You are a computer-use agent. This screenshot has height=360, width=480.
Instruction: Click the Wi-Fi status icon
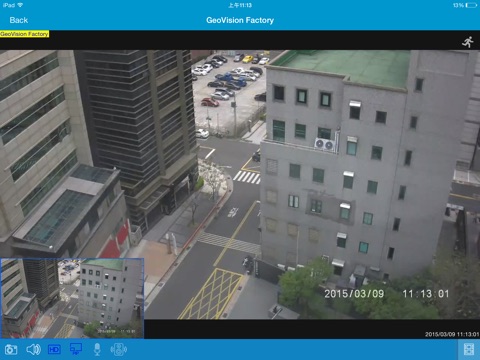click(x=20, y=5)
